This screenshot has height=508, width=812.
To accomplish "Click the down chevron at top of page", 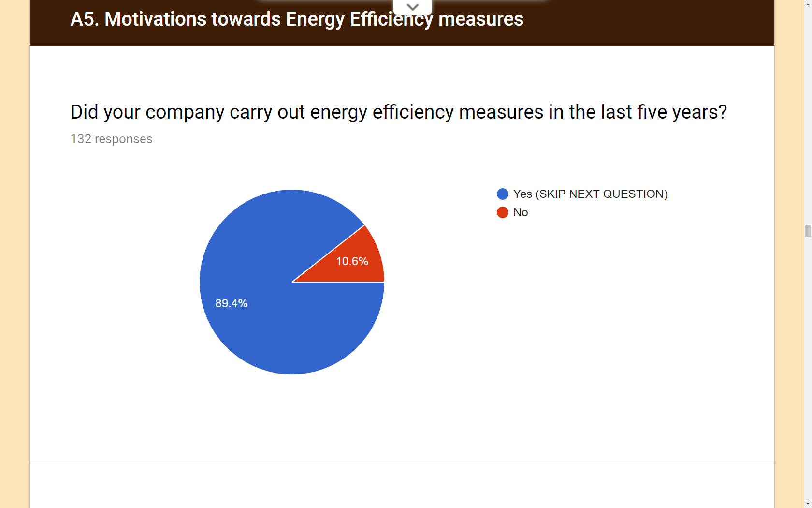I will (x=412, y=7).
